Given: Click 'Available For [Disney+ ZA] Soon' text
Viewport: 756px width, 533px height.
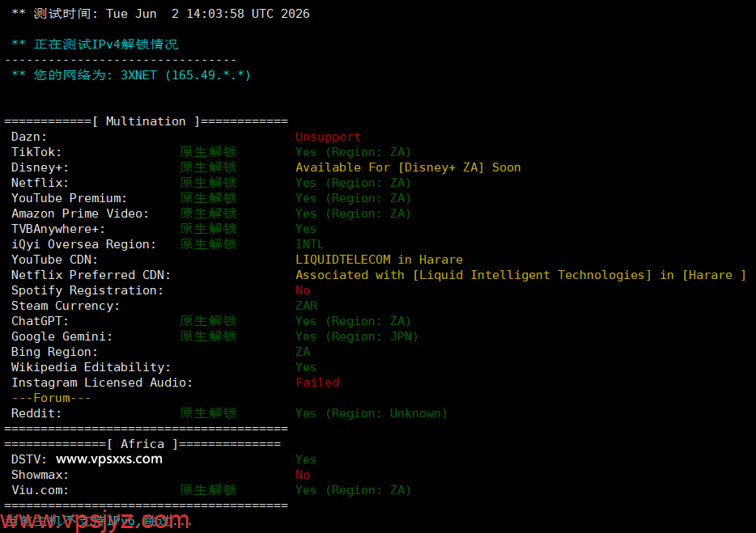Looking at the screenshot, I should 408,167.
